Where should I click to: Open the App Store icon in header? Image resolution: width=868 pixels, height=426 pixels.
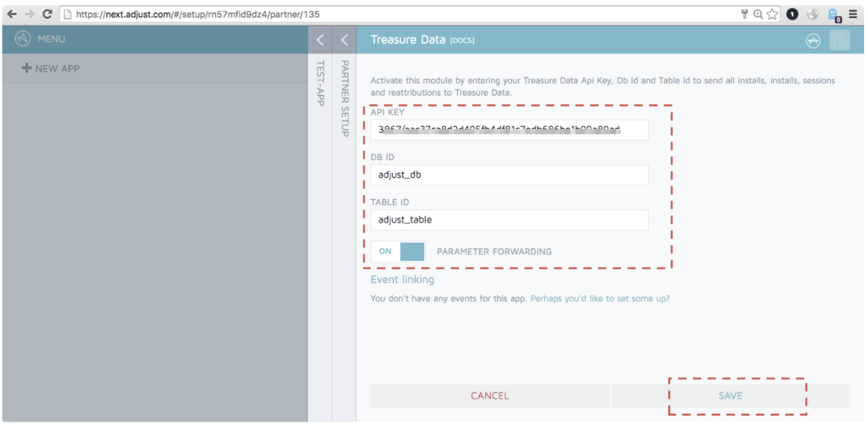[813, 40]
